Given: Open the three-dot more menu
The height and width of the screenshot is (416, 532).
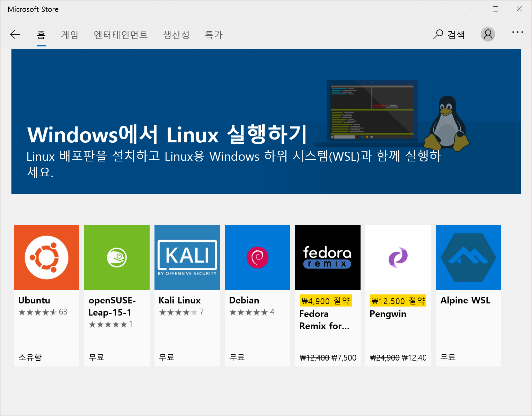Looking at the screenshot, I should (x=517, y=32).
